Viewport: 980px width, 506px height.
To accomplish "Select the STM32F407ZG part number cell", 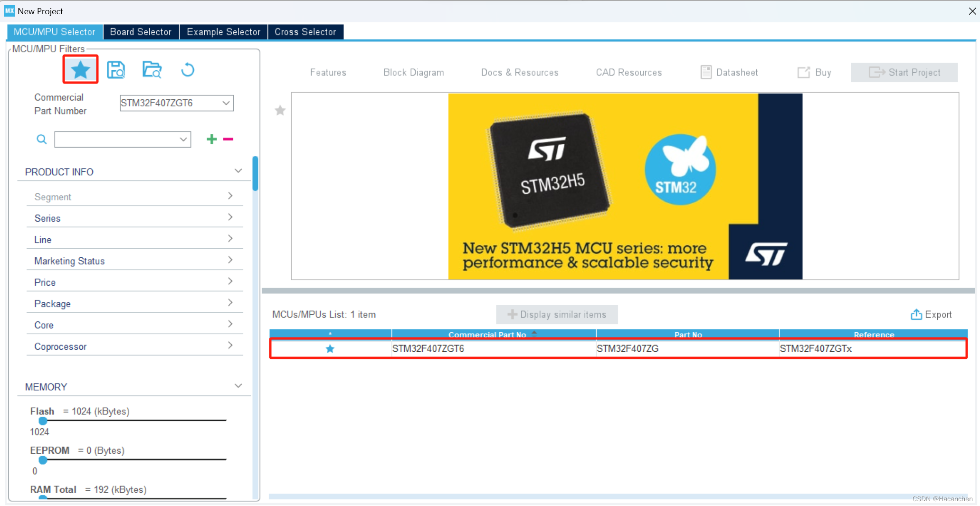I will coord(688,349).
